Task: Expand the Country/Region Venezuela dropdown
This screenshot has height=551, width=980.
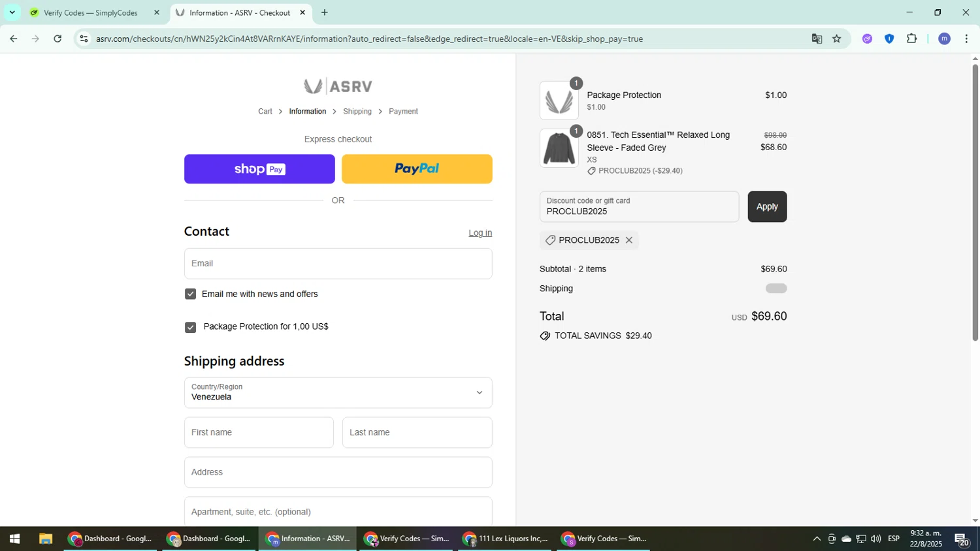Action: (338, 392)
